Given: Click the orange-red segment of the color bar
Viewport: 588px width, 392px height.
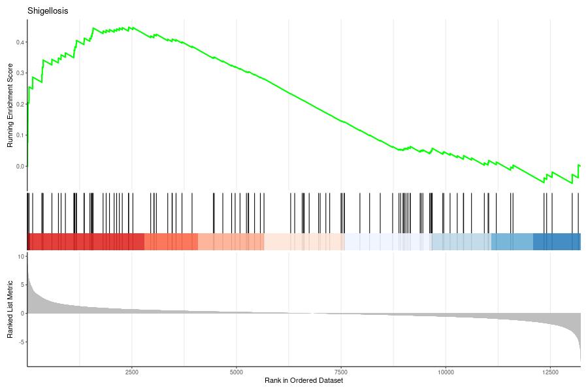Looking at the screenshot, I should pyautogui.click(x=171, y=242).
